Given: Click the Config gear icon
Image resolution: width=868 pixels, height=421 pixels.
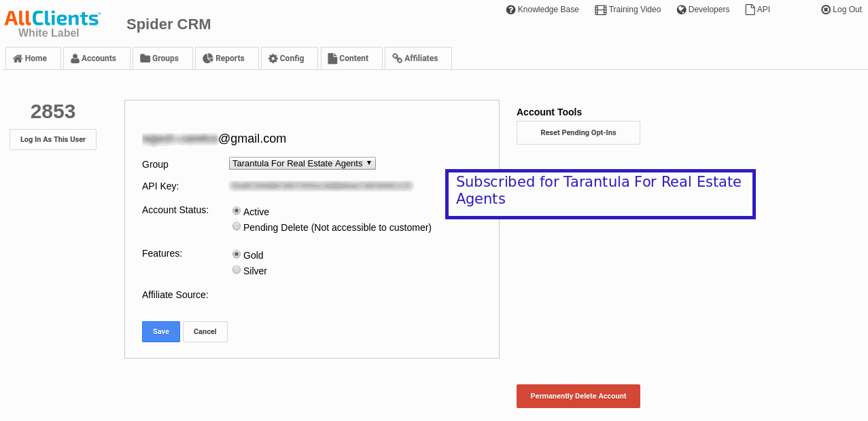Looking at the screenshot, I should coord(273,58).
